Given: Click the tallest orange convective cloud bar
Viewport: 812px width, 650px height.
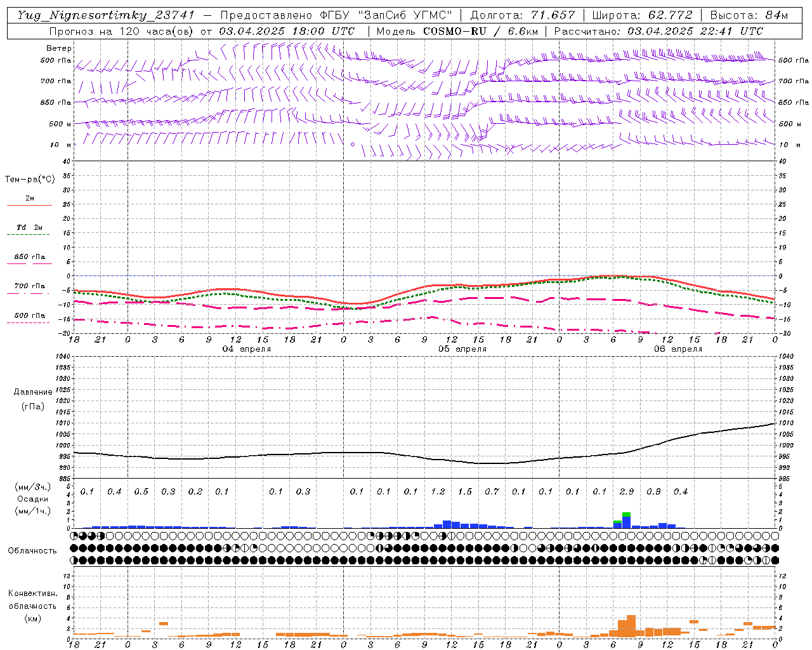Looking at the screenshot, I should (631, 626).
